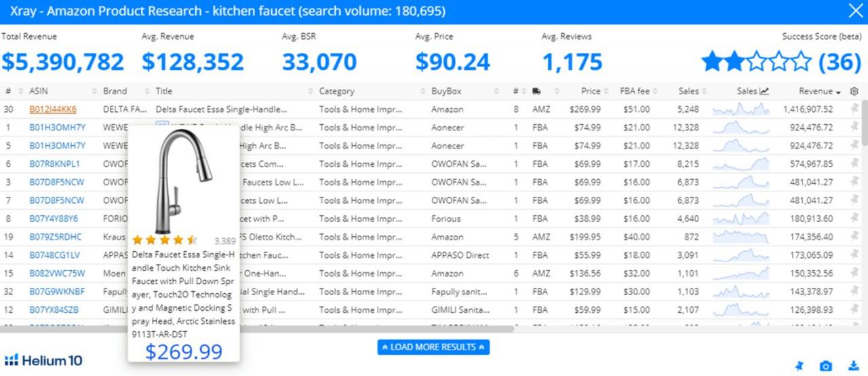Open sales sparkline in the Kraus row
The width and height of the screenshot is (868, 376).
click(x=741, y=237)
